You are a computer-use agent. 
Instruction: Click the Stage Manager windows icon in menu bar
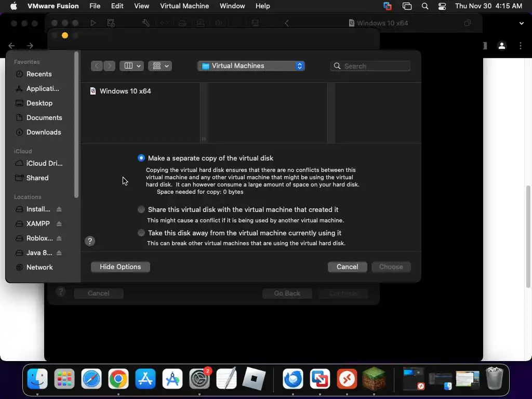[x=407, y=6]
